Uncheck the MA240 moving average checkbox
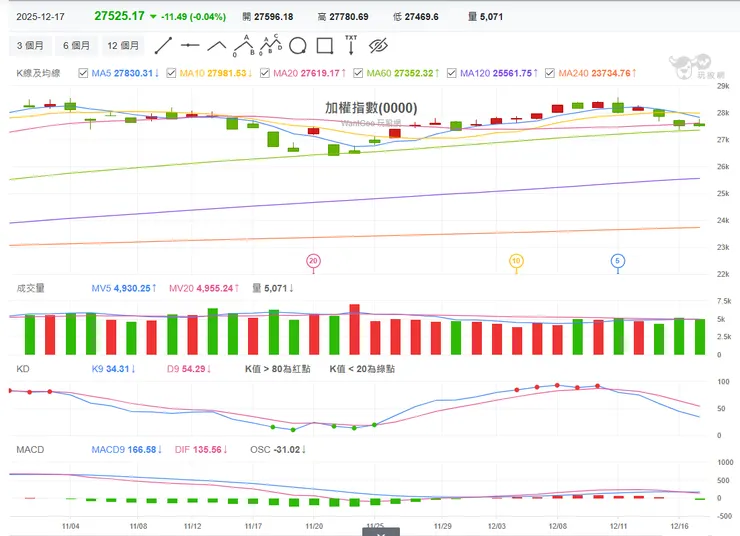Image resolution: width=740 pixels, height=536 pixels. coord(550,73)
